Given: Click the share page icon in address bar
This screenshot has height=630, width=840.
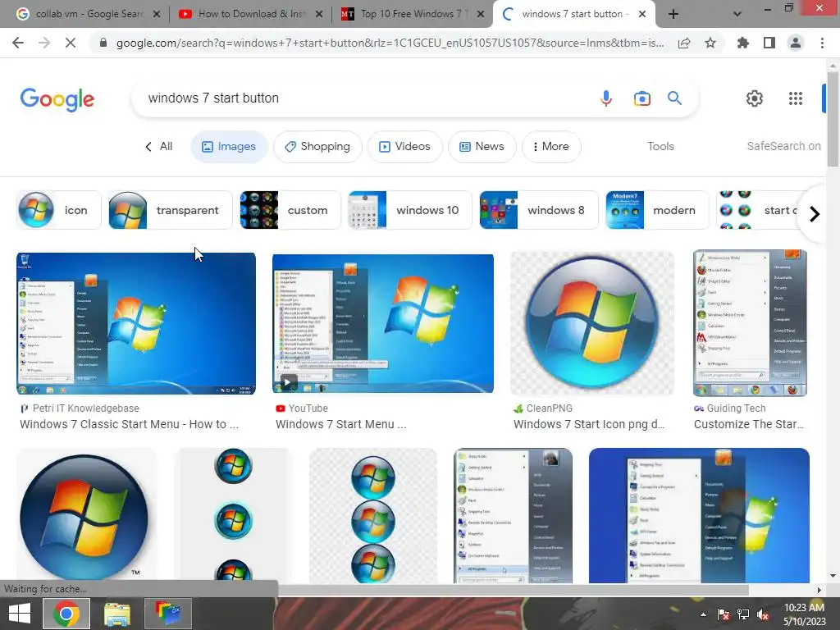Looking at the screenshot, I should (x=684, y=43).
